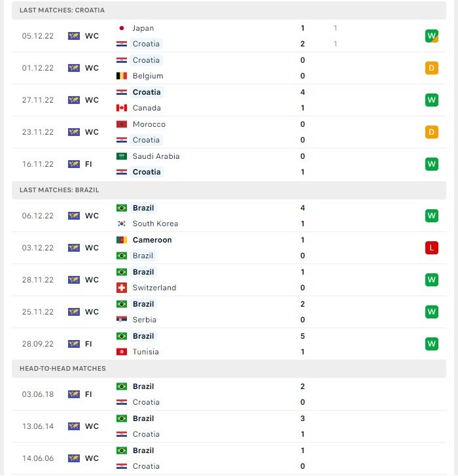Open the Croatia vs Canada match row

(229, 100)
